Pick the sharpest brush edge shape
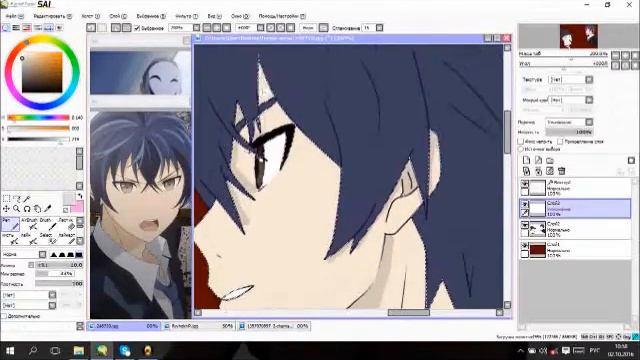The image size is (640, 360). point(53,254)
